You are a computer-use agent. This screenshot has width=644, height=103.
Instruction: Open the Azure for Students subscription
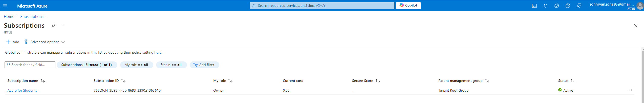(22, 91)
